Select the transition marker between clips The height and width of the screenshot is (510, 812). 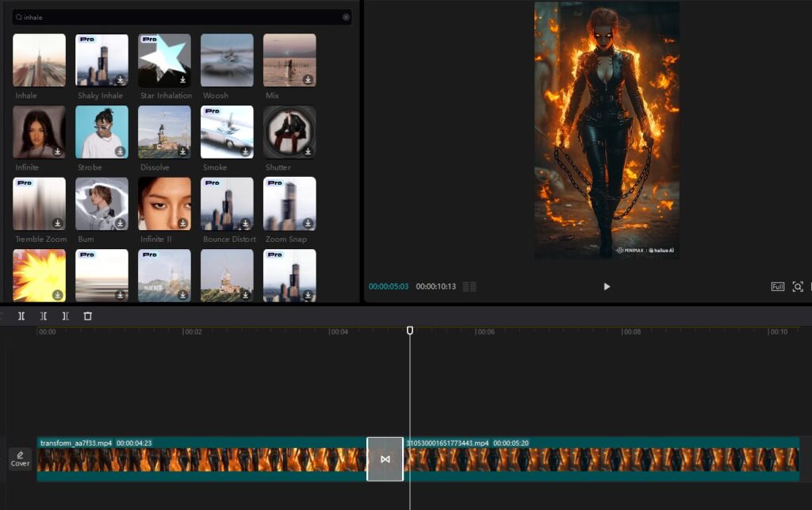(x=385, y=459)
